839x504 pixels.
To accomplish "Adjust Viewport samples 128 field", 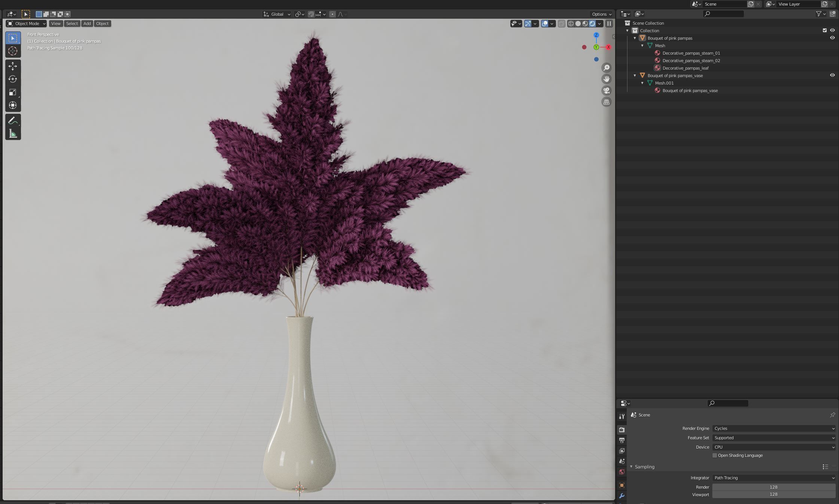I will (774, 494).
